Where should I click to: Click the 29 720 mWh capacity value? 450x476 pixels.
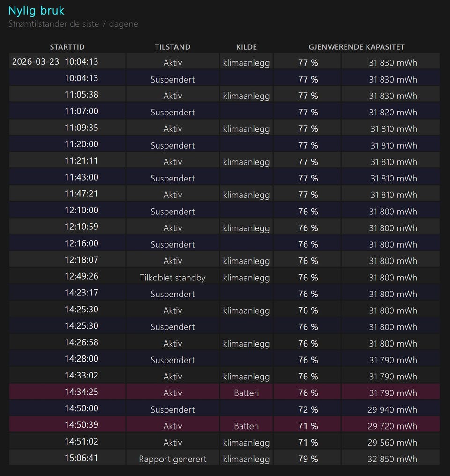click(392, 426)
